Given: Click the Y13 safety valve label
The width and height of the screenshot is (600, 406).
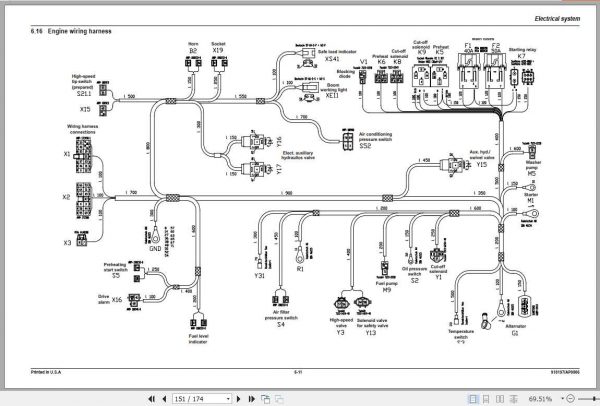Looking at the screenshot, I should pos(370,333).
